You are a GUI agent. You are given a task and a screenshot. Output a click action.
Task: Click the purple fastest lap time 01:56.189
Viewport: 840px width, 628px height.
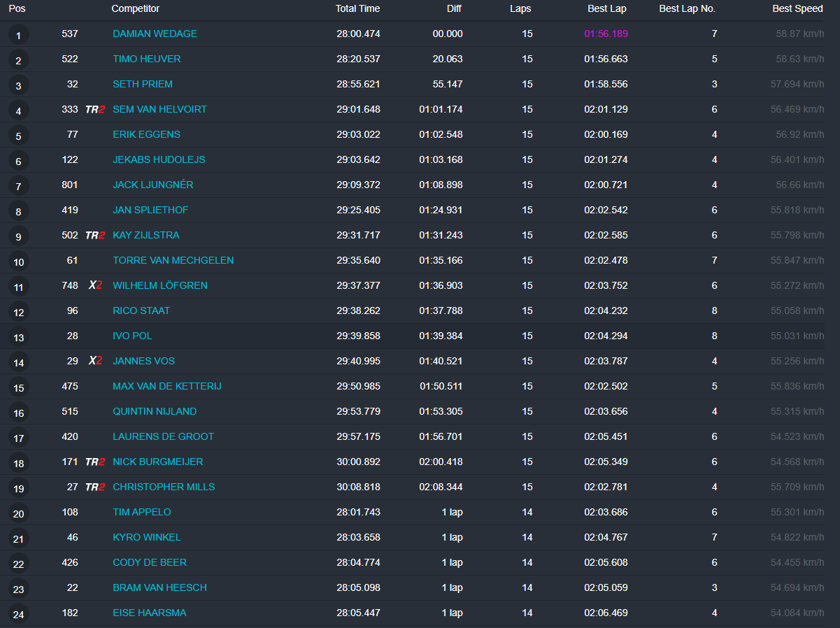point(606,34)
